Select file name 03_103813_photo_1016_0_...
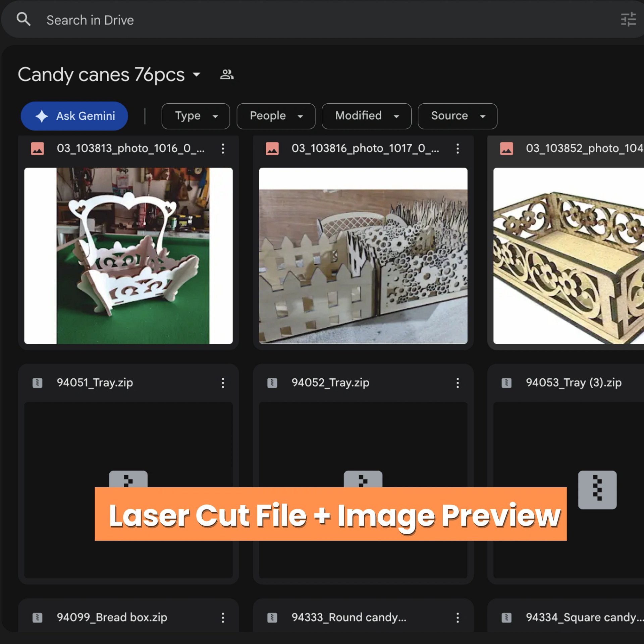This screenshot has height=644, width=644. coord(130,148)
